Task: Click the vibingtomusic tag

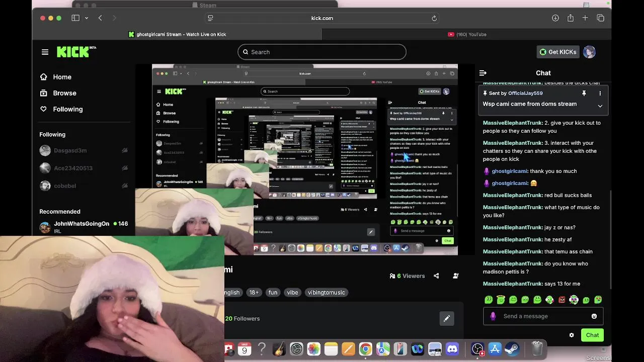Action: (x=327, y=292)
